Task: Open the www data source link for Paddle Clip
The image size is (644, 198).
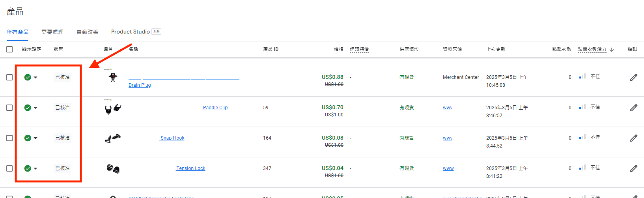Action: click(447, 108)
